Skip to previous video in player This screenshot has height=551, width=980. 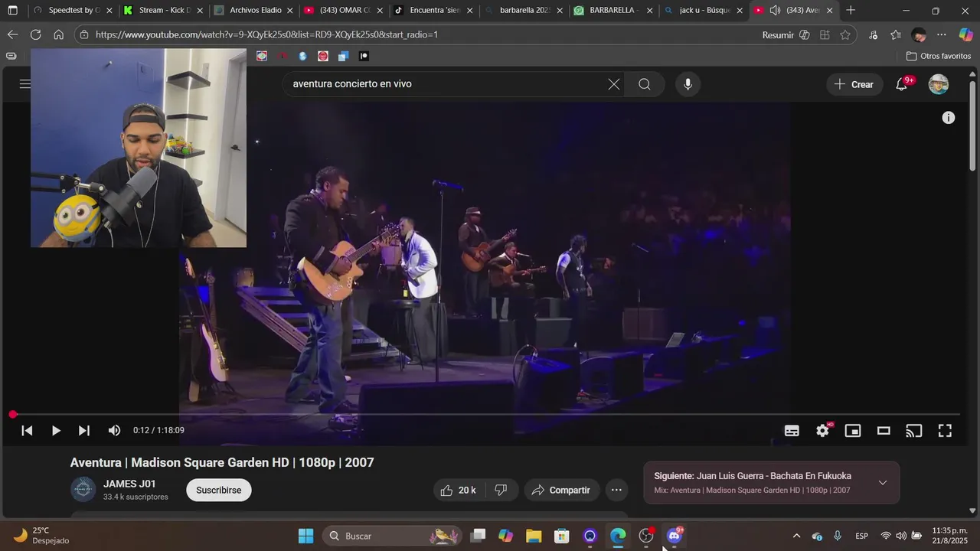pyautogui.click(x=27, y=431)
